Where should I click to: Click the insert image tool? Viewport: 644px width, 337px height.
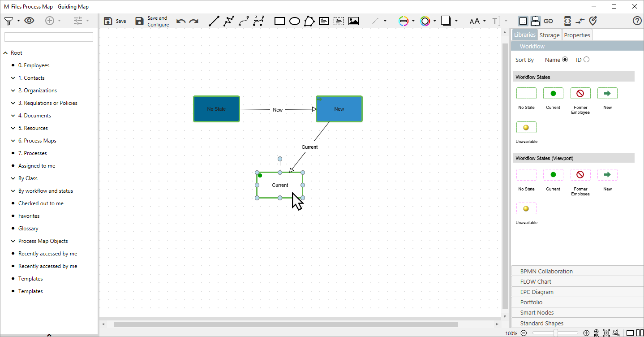point(353,21)
